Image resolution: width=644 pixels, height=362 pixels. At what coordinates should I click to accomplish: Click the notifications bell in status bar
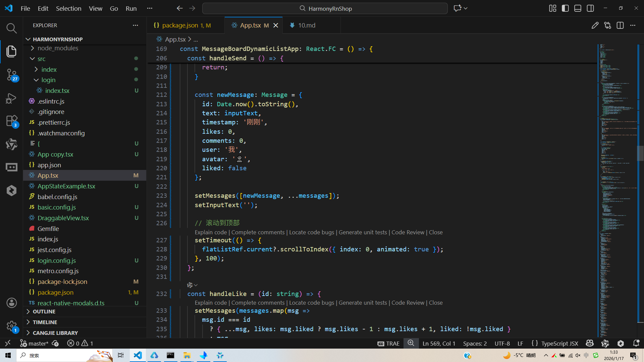point(636,343)
